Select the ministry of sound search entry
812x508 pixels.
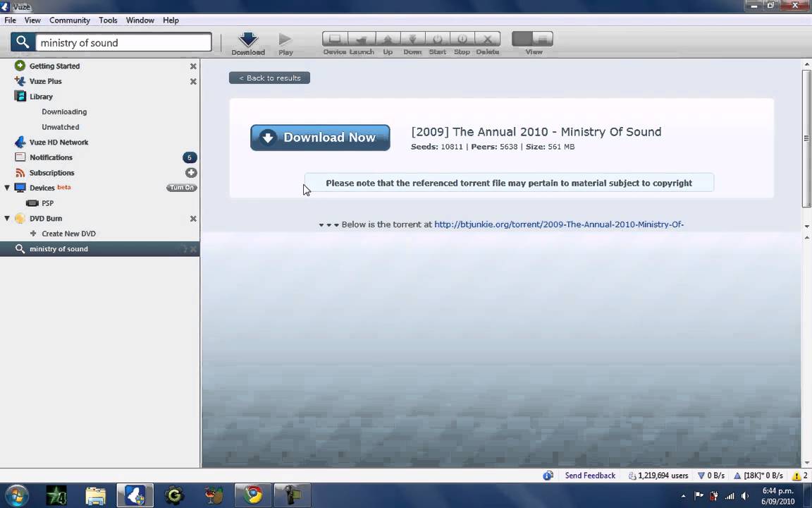(59, 249)
